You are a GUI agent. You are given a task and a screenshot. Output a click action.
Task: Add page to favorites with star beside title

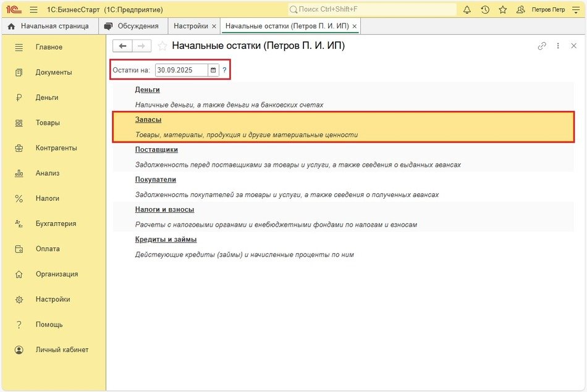[x=163, y=46]
